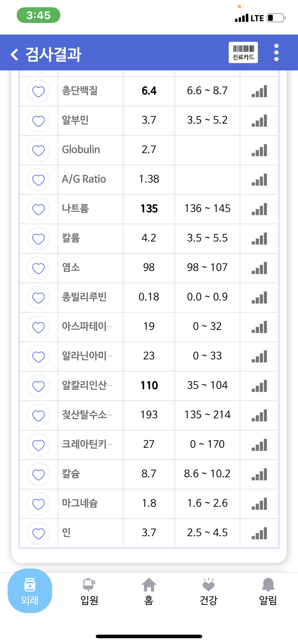Viewport: 298px width, 644px height.
Task: Show trend chart for 총단백질
Action: (259, 91)
